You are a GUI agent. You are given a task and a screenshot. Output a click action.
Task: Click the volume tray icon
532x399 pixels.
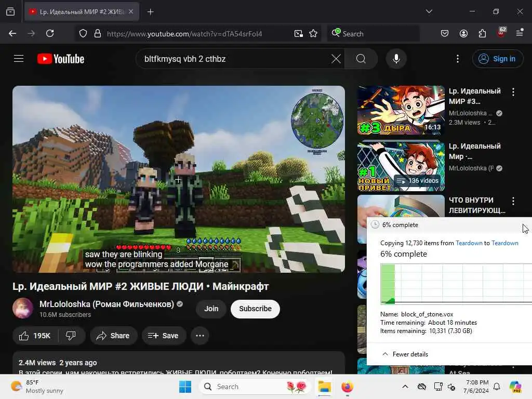click(x=451, y=387)
